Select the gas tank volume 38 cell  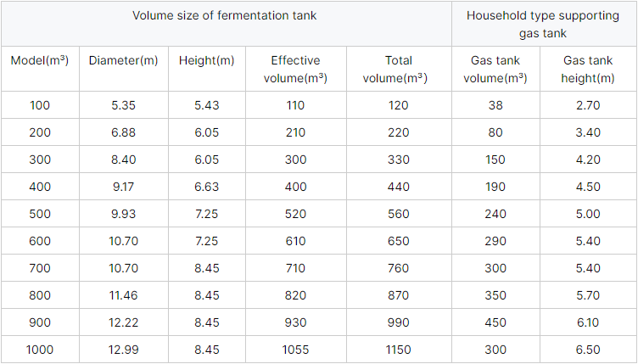(495, 105)
